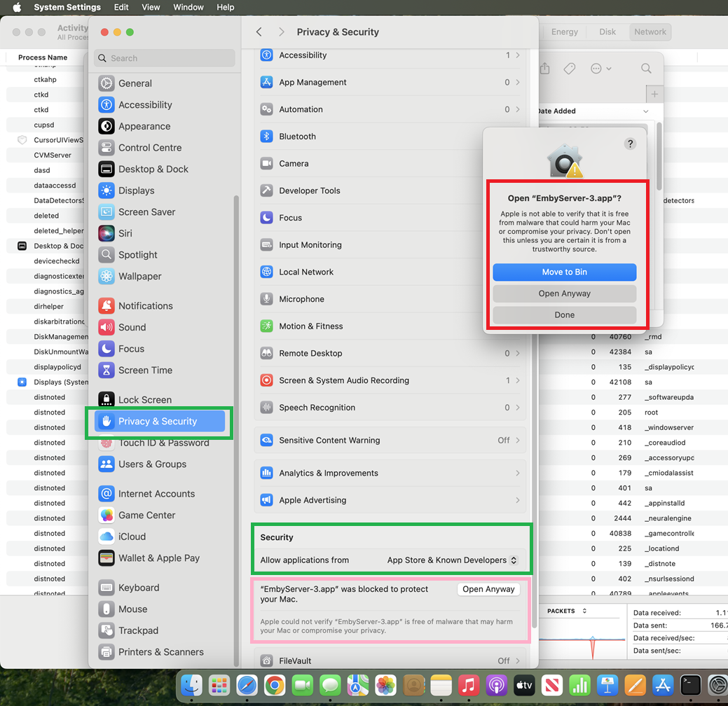Click the Bluetooth icon in privacy list
This screenshot has width=728, height=706.
point(266,137)
